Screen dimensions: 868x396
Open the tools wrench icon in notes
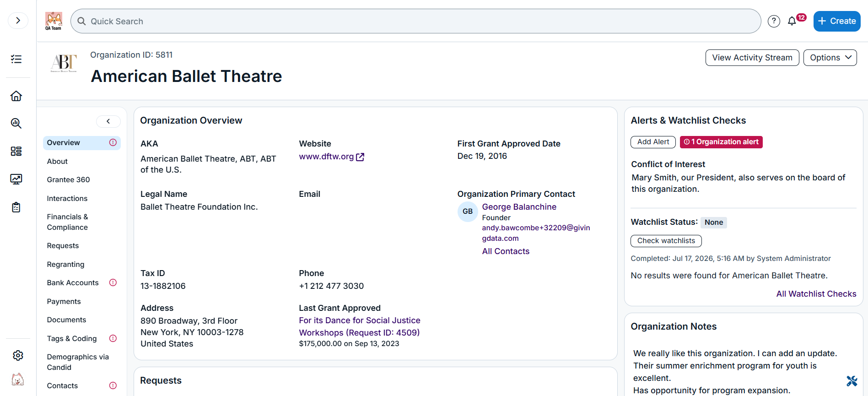tap(852, 381)
